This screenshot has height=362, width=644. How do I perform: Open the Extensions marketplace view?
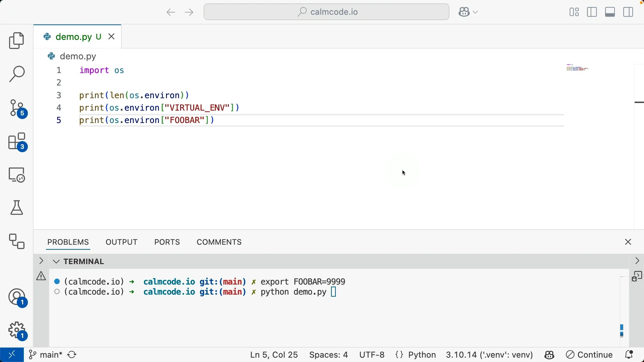tap(17, 142)
